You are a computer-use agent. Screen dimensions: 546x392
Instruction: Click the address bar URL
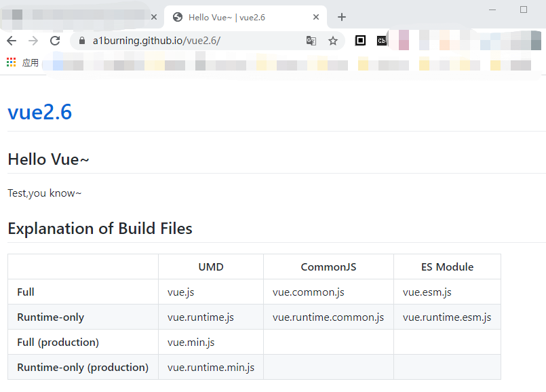[x=157, y=41]
